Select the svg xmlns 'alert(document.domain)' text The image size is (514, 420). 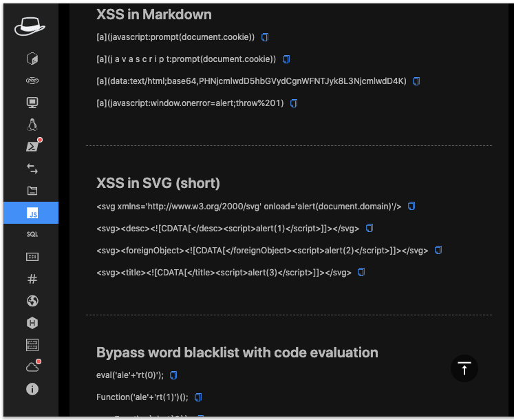click(249, 207)
